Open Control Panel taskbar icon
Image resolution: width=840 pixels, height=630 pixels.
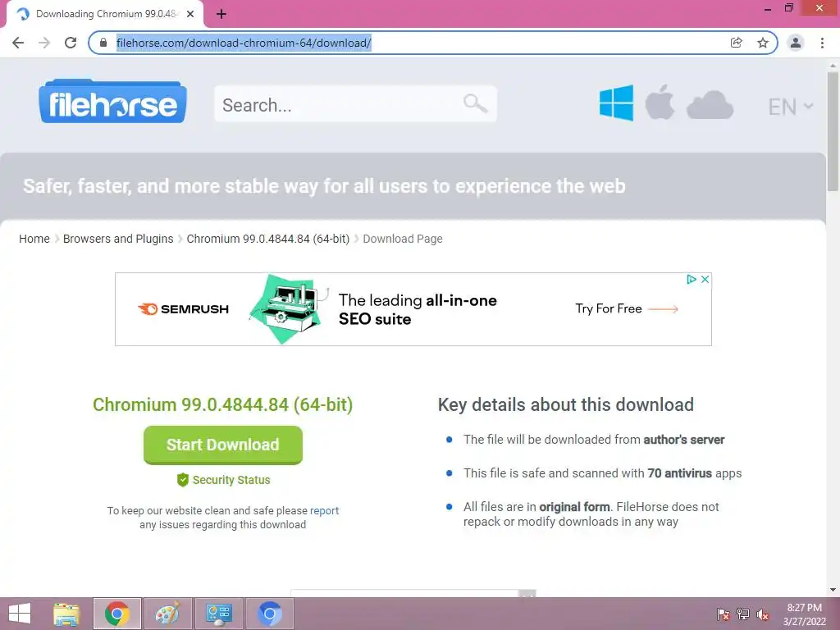click(x=218, y=614)
